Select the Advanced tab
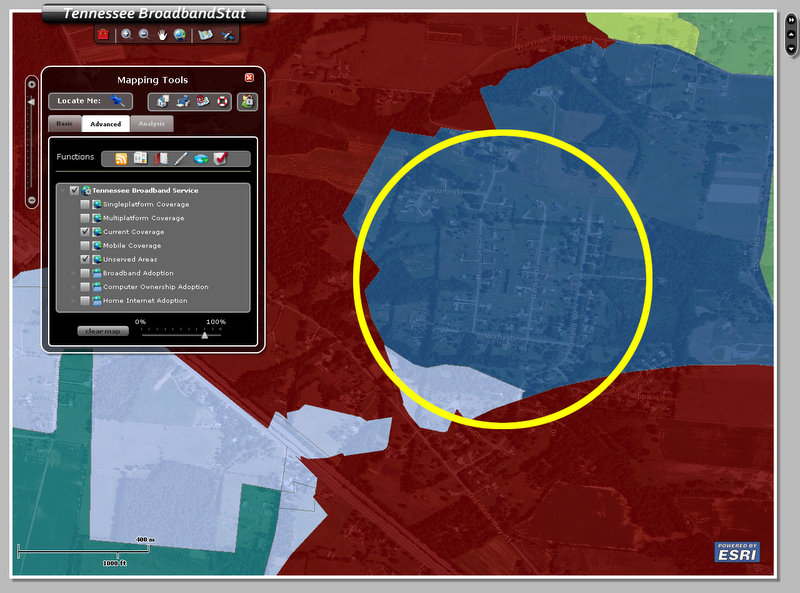The width and height of the screenshot is (800, 593). (x=106, y=123)
